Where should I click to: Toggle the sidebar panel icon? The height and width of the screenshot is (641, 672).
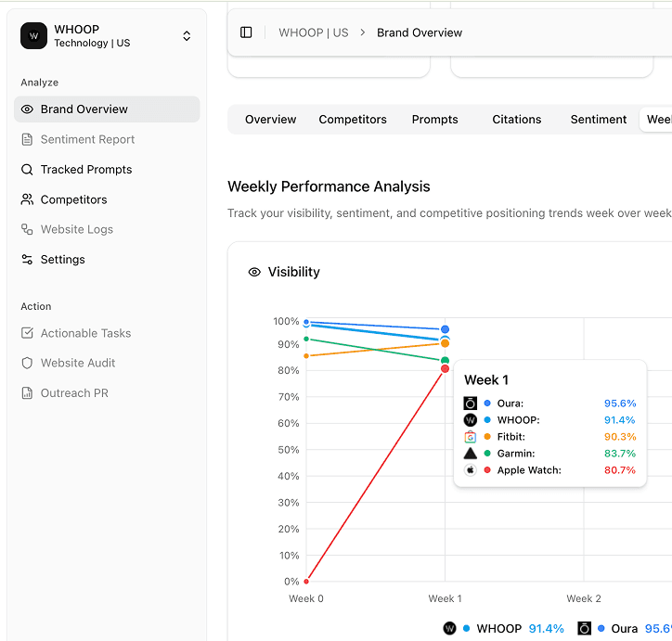pyautogui.click(x=246, y=32)
